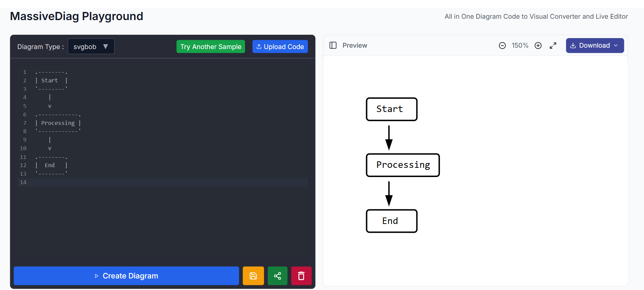The width and height of the screenshot is (644, 290).
Task: Click the arrow between Processing and End
Action: (x=389, y=193)
